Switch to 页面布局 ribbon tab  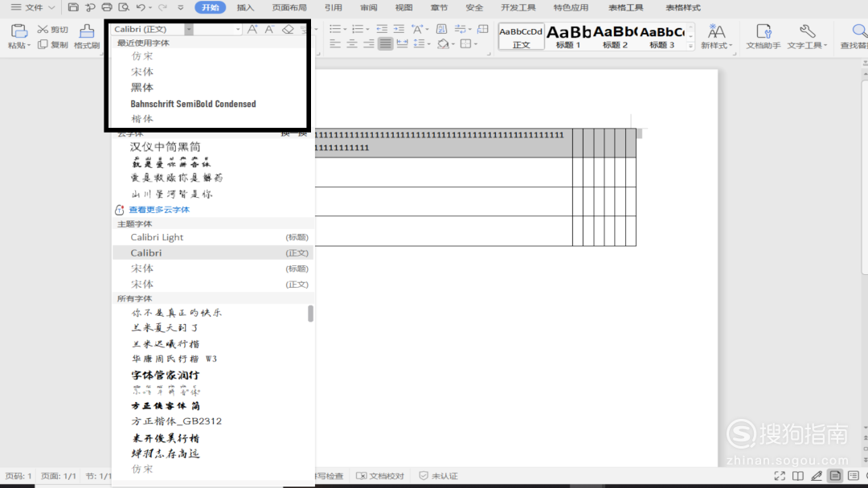289,8
